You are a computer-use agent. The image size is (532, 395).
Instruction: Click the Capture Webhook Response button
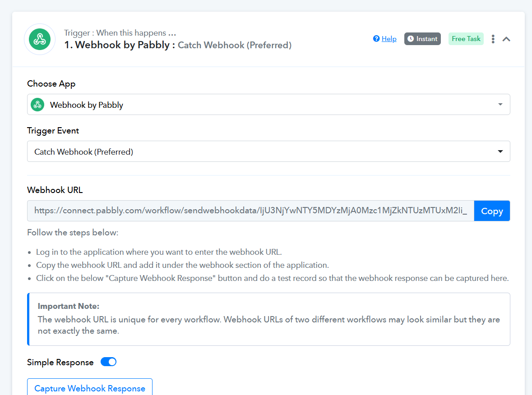coord(90,387)
